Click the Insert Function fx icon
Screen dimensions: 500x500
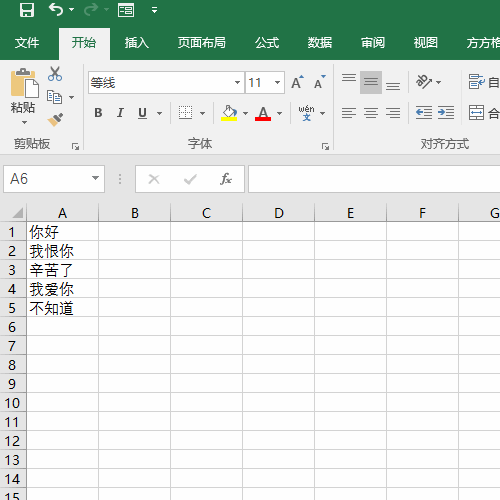tap(226, 179)
